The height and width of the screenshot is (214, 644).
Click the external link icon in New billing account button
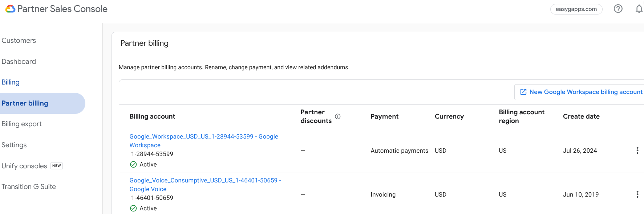click(523, 92)
